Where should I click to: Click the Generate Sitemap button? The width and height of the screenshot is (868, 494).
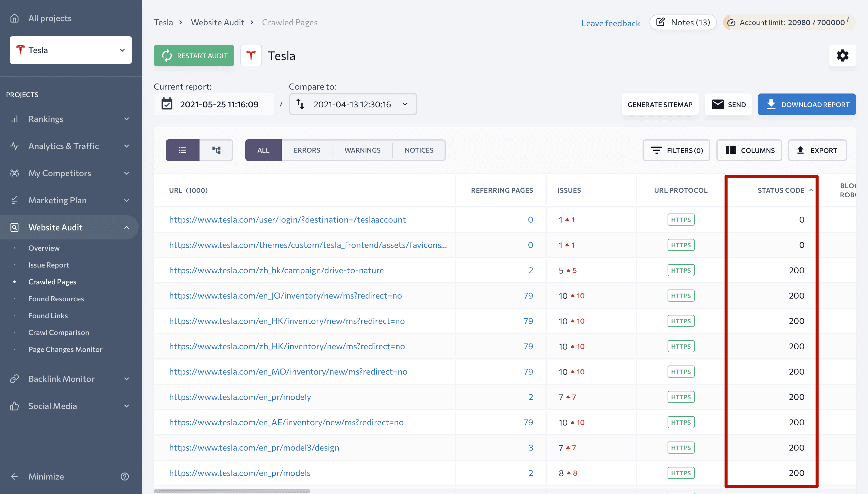coord(660,104)
